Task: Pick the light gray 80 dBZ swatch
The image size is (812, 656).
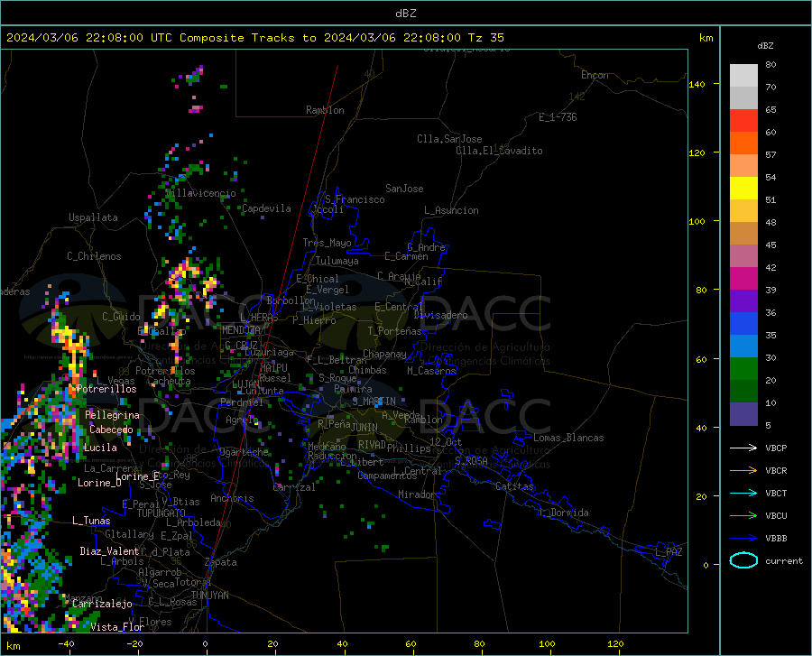Action: coord(743,76)
